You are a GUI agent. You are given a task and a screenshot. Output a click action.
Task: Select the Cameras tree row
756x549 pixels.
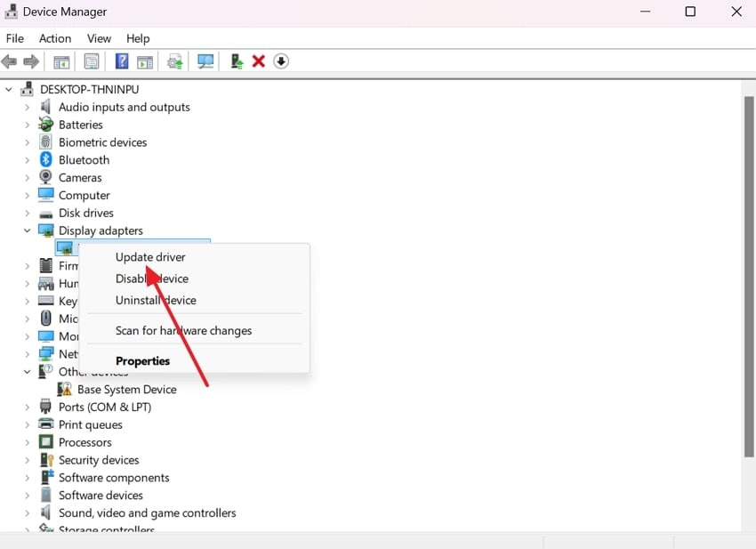click(80, 178)
